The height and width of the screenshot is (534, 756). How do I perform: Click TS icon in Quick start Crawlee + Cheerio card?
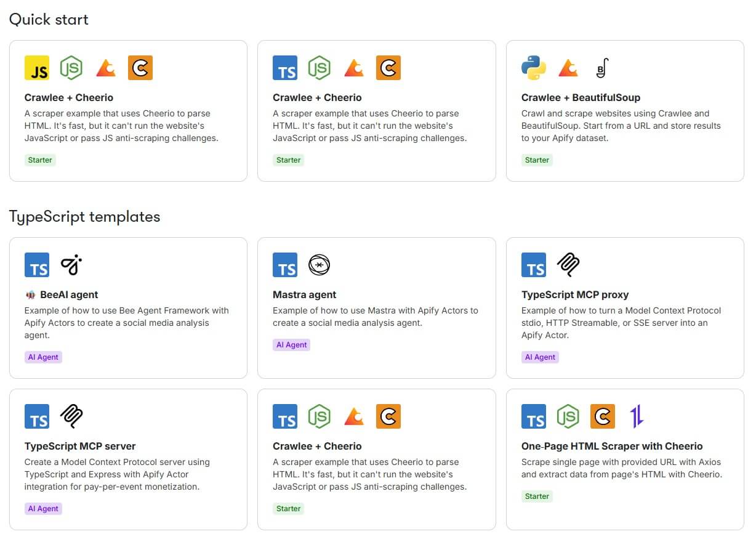point(285,68)
